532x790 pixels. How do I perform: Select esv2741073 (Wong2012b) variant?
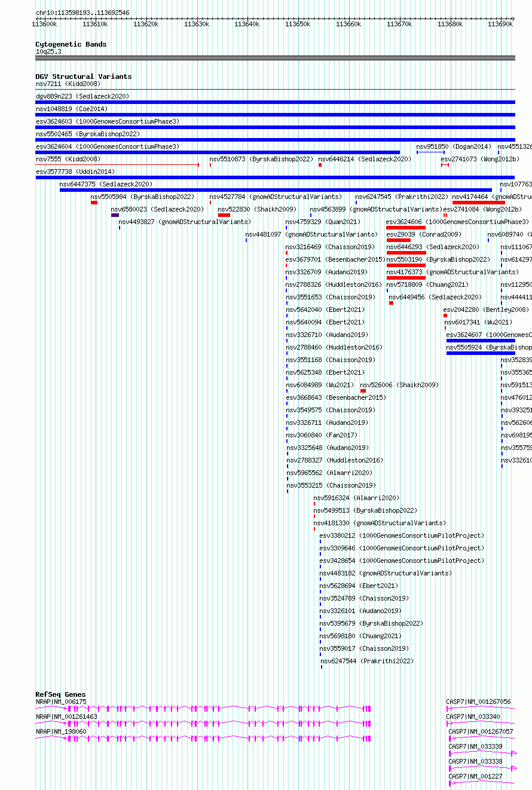click(480, 159)
